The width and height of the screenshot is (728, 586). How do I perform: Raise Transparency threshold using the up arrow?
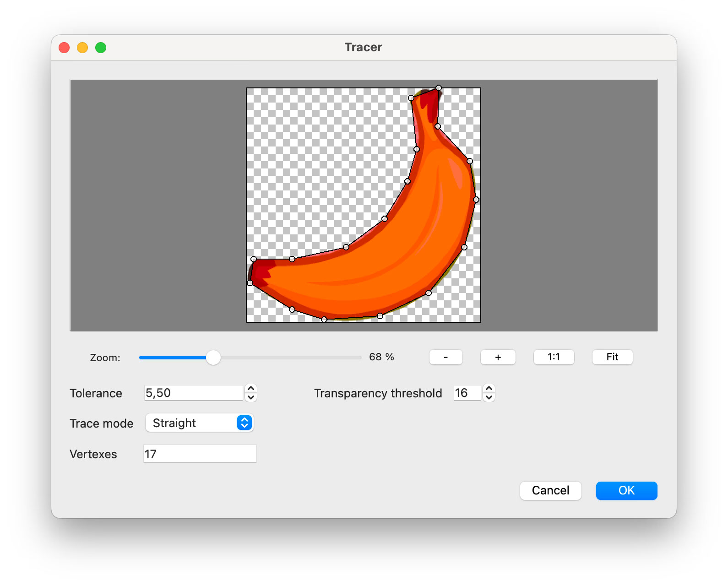coord(489,389)
